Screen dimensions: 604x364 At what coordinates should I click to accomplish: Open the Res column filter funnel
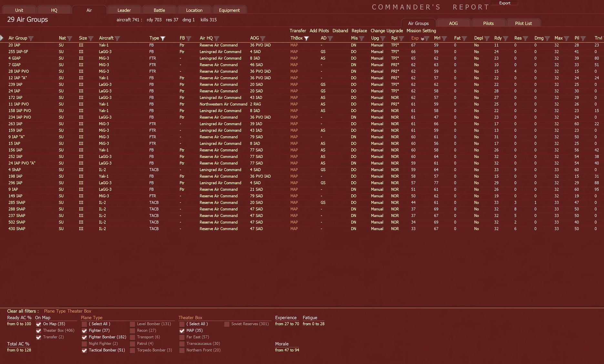pos(526,38)
